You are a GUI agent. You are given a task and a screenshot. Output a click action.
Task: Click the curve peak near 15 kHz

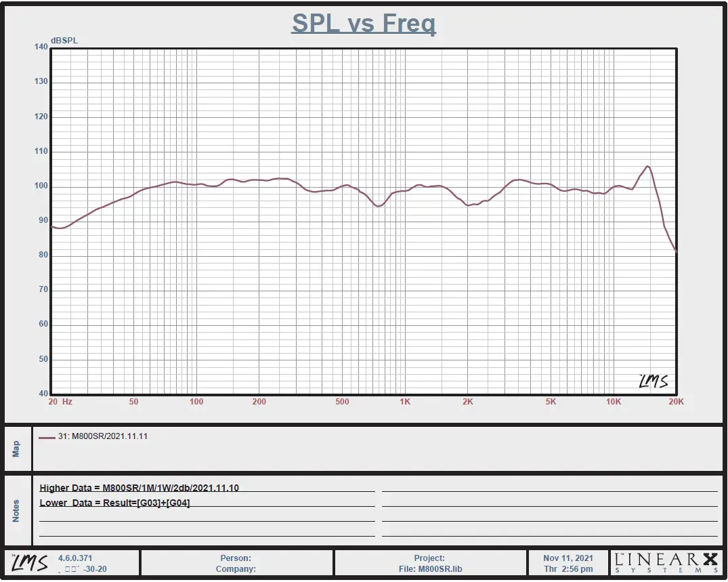pyautogui.click(x=647, y=166)
